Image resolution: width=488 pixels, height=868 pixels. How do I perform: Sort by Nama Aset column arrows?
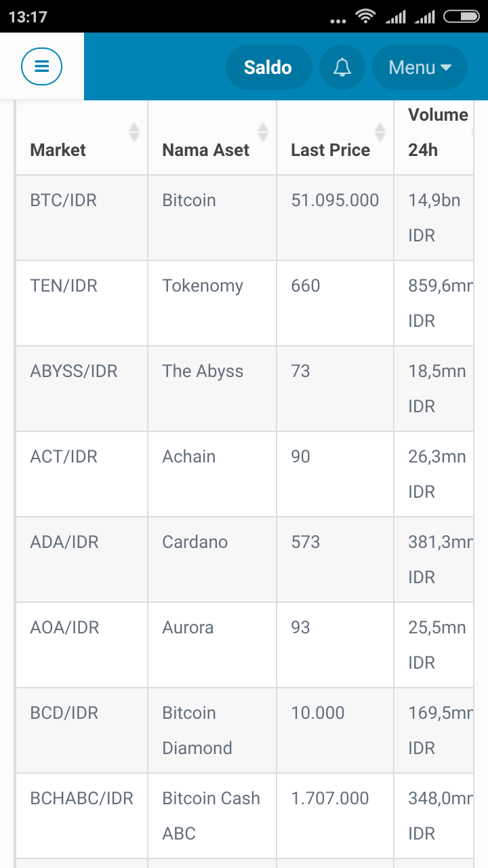point(263,132)
